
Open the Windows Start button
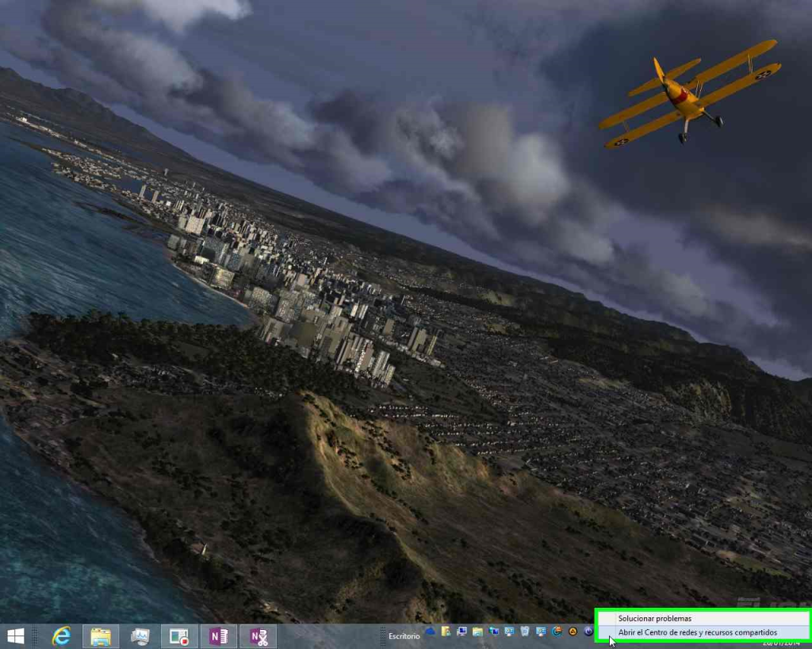15,636
